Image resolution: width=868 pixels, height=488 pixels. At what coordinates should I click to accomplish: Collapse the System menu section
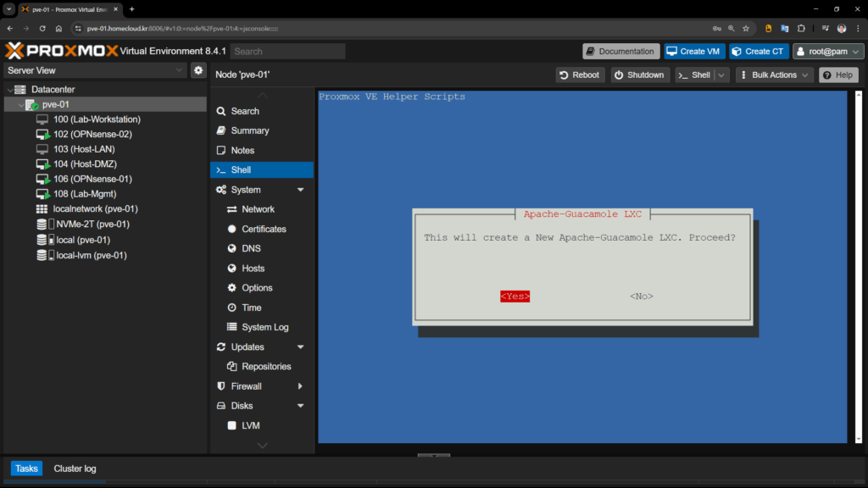point(300,190)
